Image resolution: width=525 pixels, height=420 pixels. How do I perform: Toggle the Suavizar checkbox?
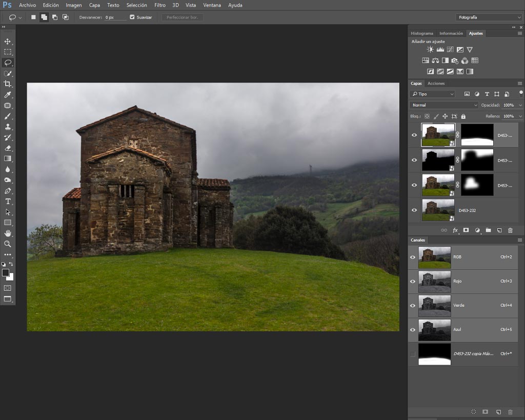132,17
